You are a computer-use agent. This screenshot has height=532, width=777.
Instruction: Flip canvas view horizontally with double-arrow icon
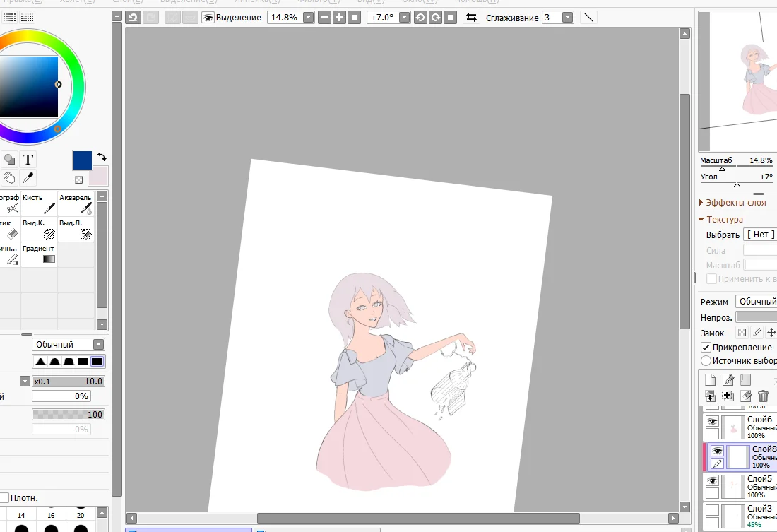[x=471, y=18]
